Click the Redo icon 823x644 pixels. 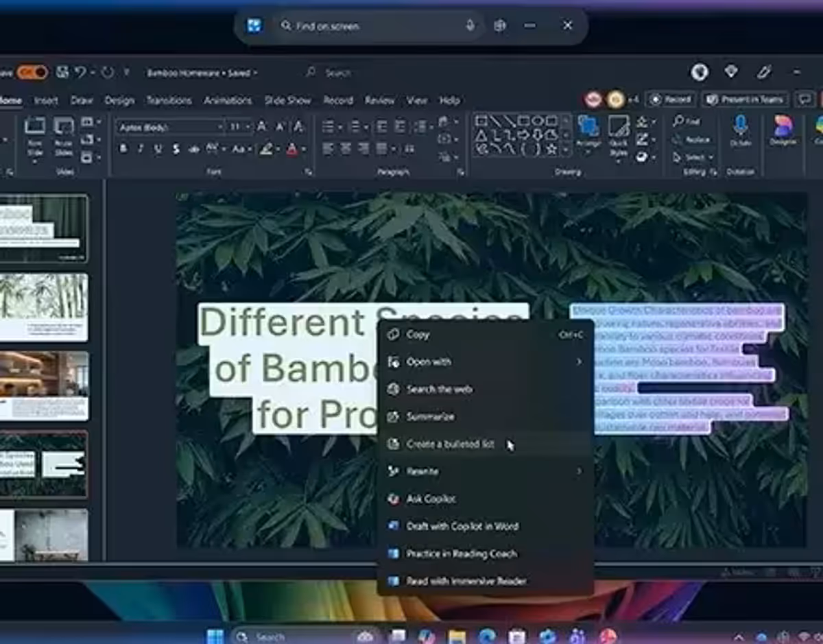(x=106, y=72)
